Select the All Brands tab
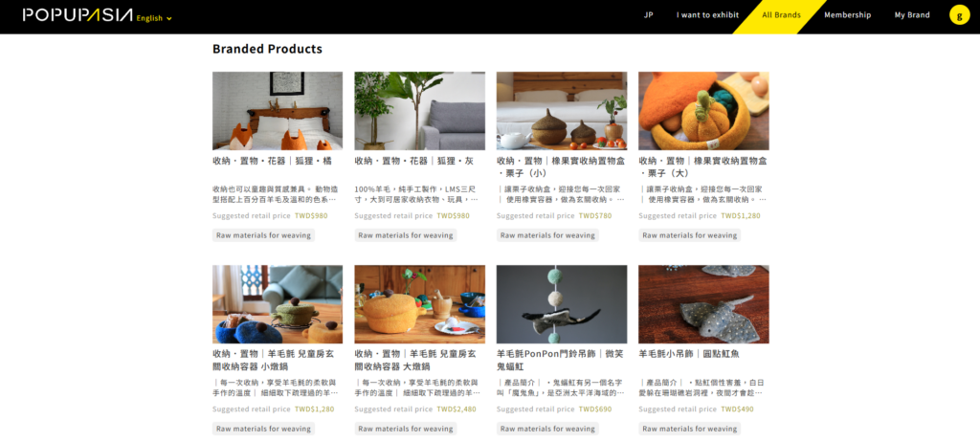The height and width of the screenshot is (442, 980). (781, 15)
